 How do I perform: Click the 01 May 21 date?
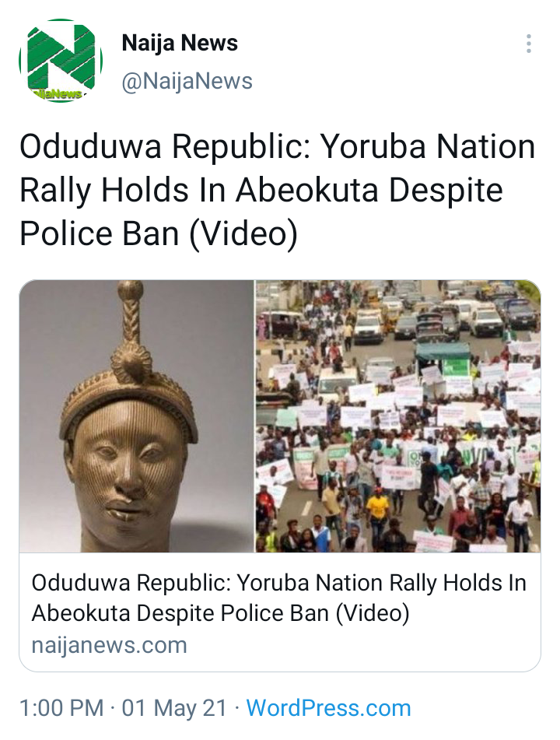pyautogui.click(x=174, y=708)
